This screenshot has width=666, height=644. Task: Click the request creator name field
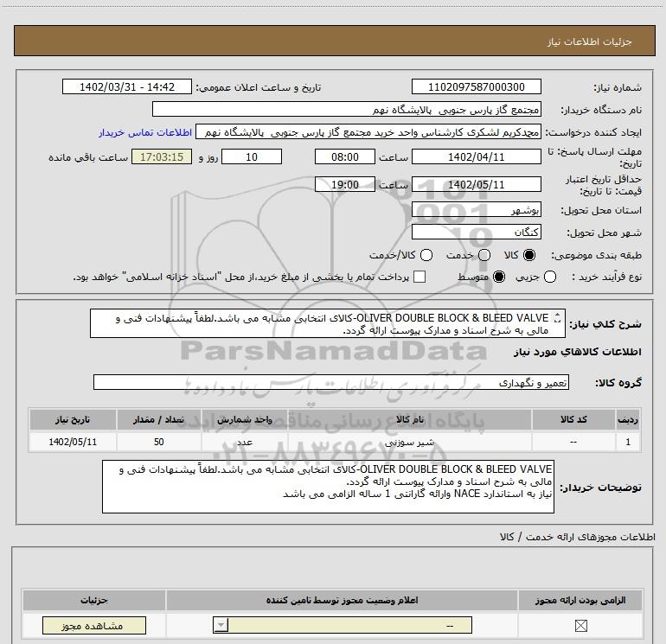pyautogui.click(x=368, y=132)
